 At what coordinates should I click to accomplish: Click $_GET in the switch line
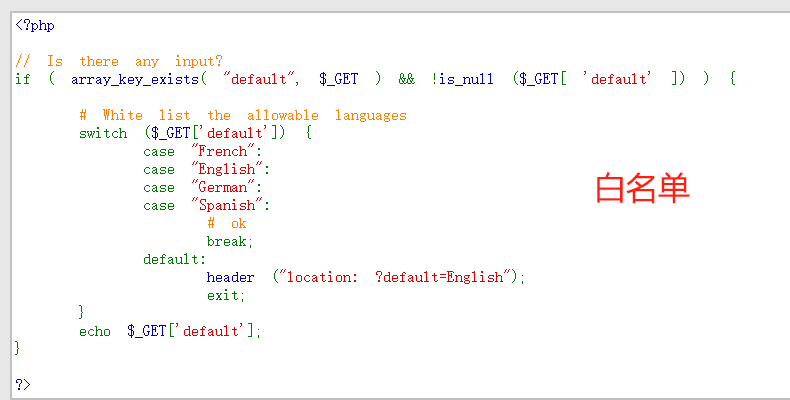[171, 133]
